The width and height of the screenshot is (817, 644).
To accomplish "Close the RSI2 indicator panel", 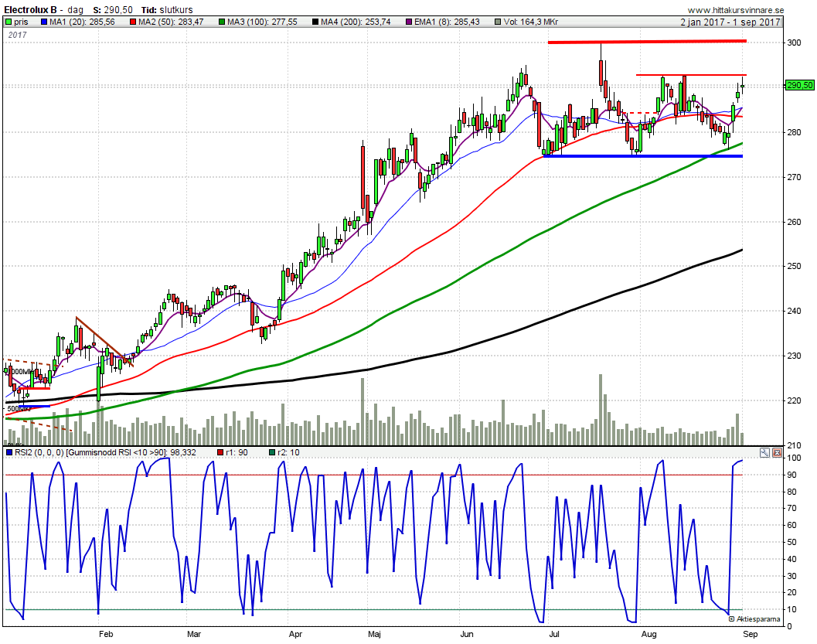I will point(777,453).
